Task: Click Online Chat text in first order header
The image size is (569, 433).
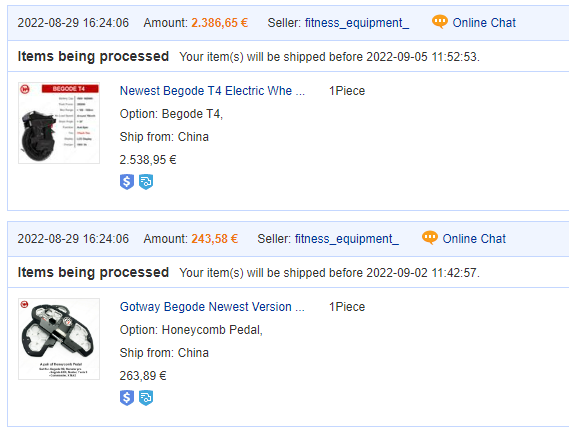Action: click(484, 23)
